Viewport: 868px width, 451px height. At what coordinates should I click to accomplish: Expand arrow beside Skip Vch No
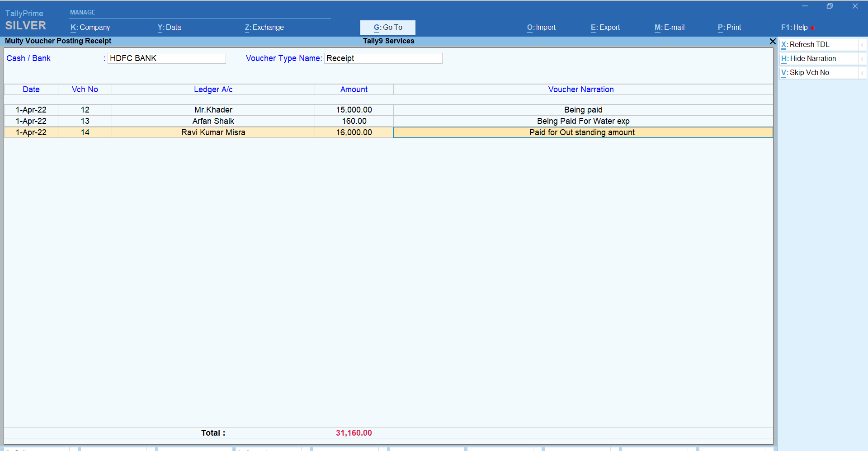862,72
